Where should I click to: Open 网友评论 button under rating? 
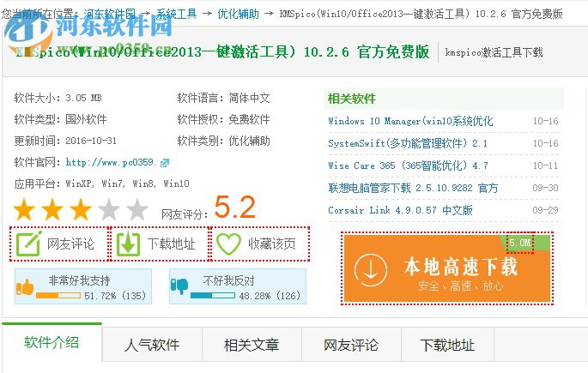click(59, 244)
